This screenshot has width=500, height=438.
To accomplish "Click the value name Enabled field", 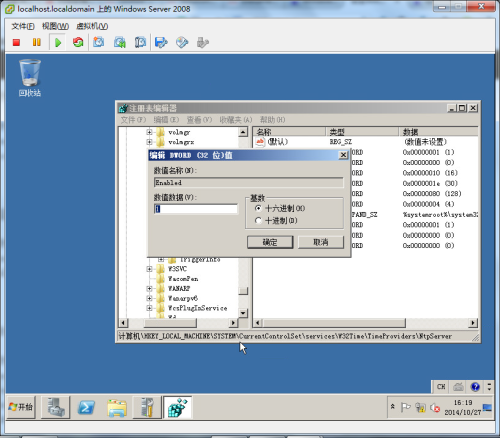I will (x=249, y=182).
